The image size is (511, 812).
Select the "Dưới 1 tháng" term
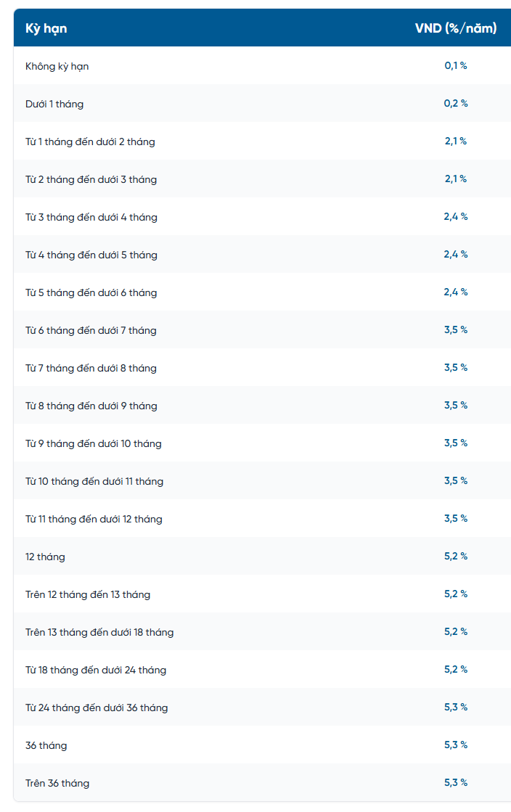coord(54,104)
